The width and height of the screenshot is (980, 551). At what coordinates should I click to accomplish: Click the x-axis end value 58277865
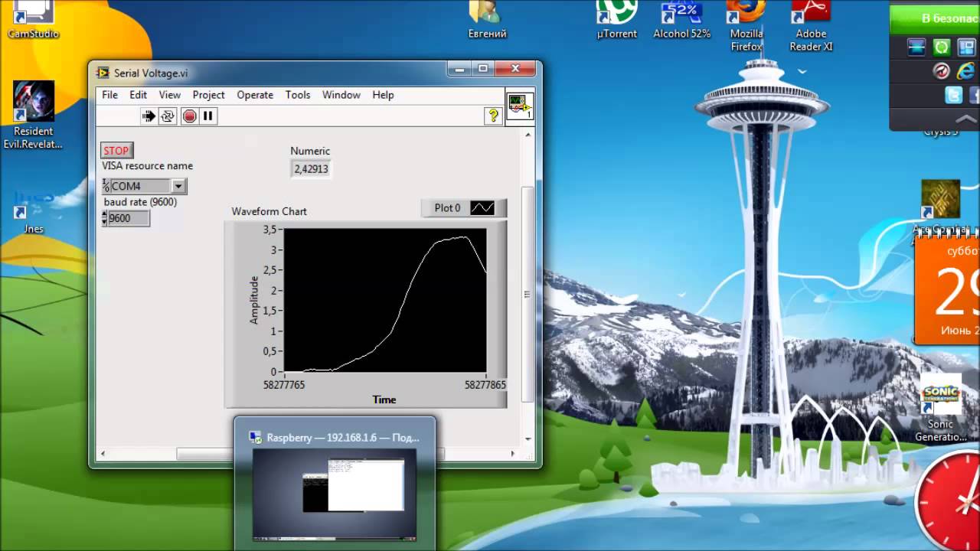point(485,385)
